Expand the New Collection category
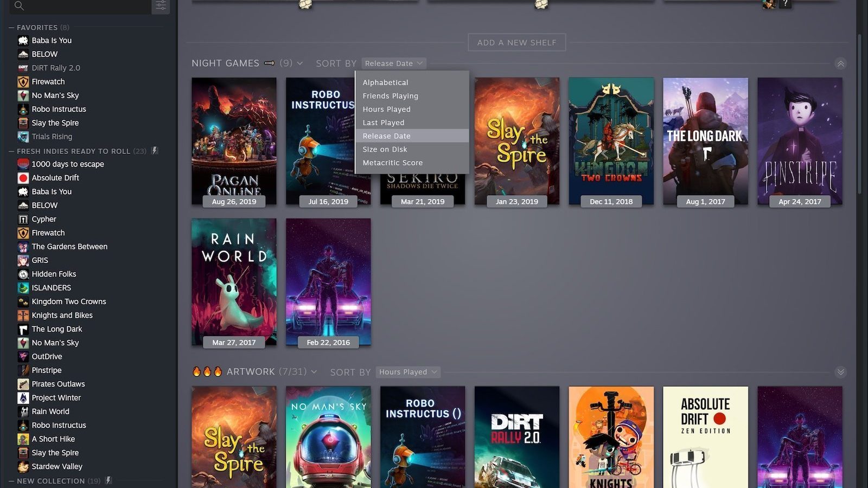Image resolution: width=868 pixels, height=488 pixels. click(x=11, y=481)
